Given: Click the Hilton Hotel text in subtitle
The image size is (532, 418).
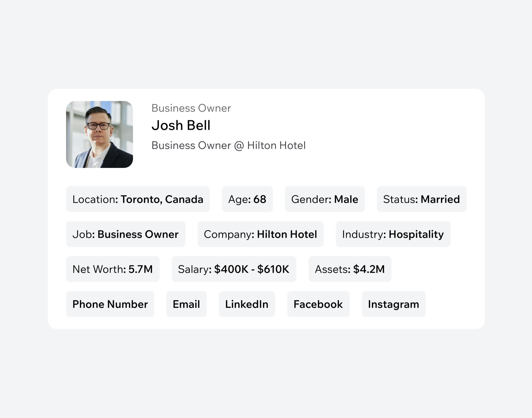Looking at the screenshot, I should 276,145.
